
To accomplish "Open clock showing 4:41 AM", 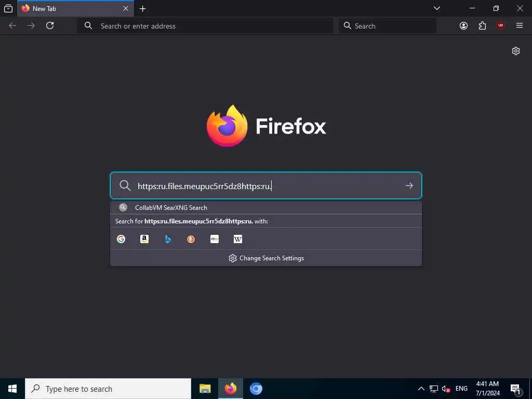I will tap(487, 389).
